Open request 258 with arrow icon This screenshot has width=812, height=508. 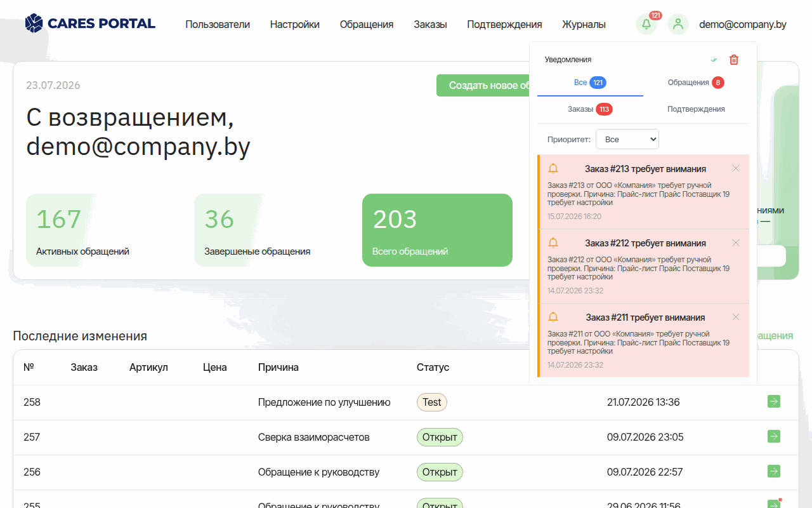[x=774, y=401]
